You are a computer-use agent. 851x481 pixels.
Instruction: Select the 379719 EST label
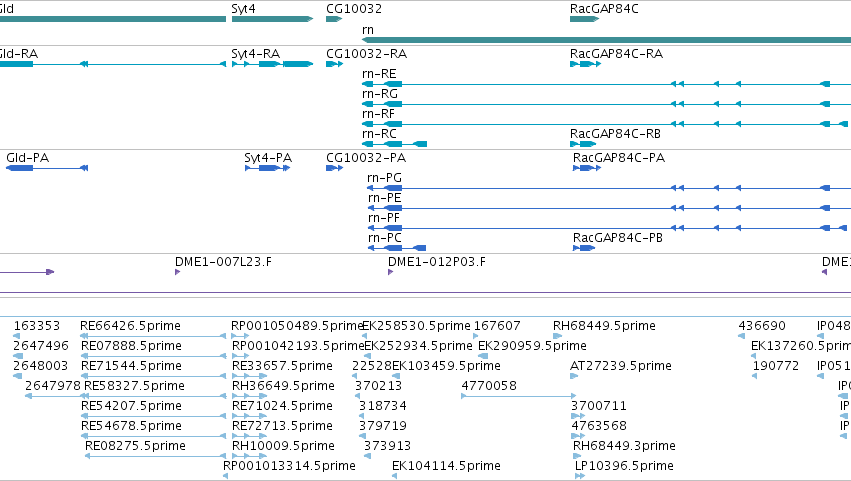[383, 426]
